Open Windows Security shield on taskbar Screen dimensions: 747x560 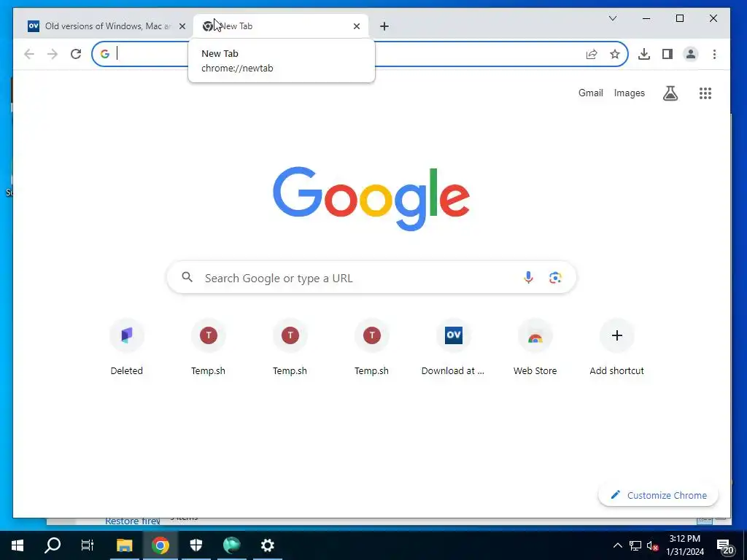[x=196, y=545]
